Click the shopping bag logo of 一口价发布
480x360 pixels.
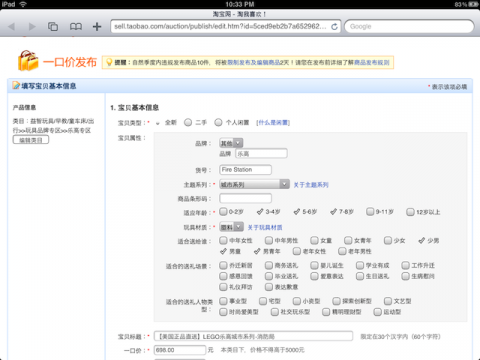(28, 61)
